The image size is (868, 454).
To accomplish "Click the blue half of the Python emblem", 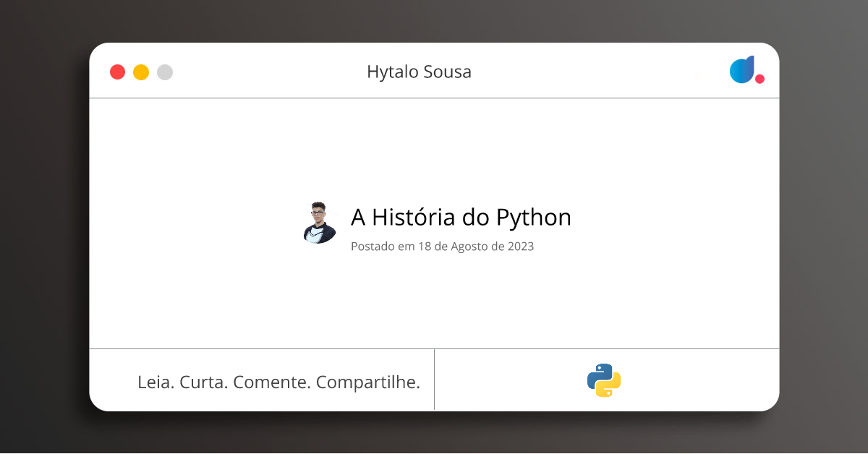I will pos(597,373).
